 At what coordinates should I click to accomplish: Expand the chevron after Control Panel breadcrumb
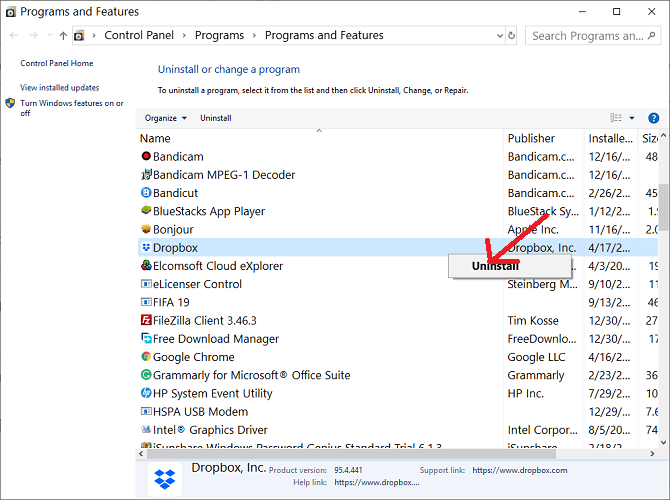[184, 35]
